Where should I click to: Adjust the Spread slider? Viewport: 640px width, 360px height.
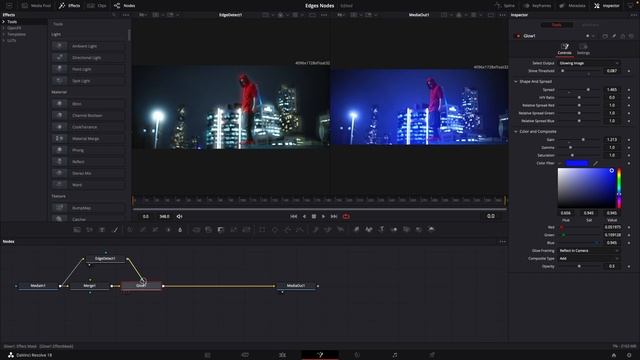pos(579,90)
